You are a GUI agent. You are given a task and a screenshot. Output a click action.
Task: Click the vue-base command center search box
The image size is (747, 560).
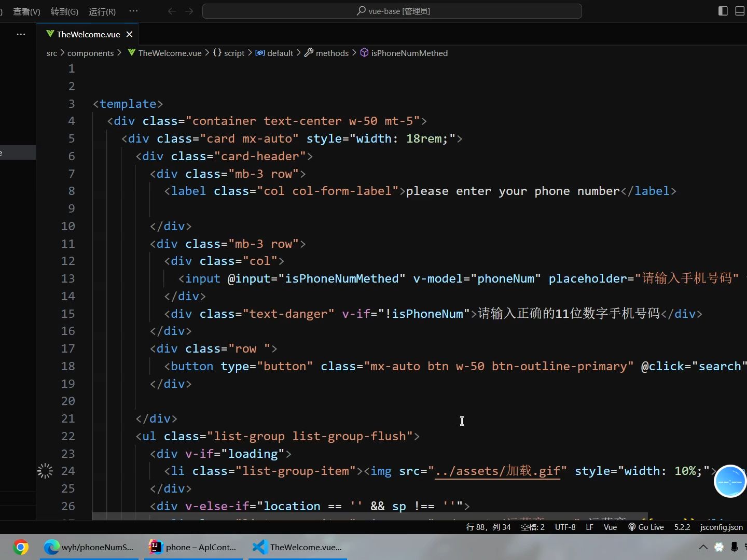[x=392, y=11]
